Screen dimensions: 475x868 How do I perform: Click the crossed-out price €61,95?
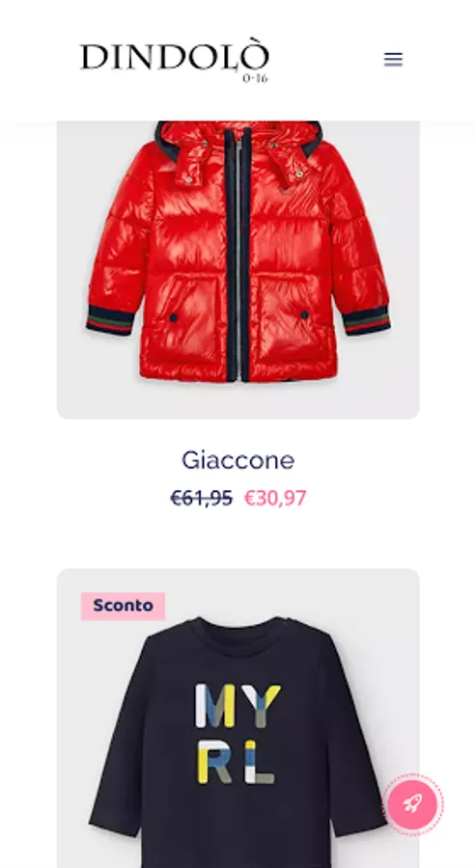click(201, 499)
